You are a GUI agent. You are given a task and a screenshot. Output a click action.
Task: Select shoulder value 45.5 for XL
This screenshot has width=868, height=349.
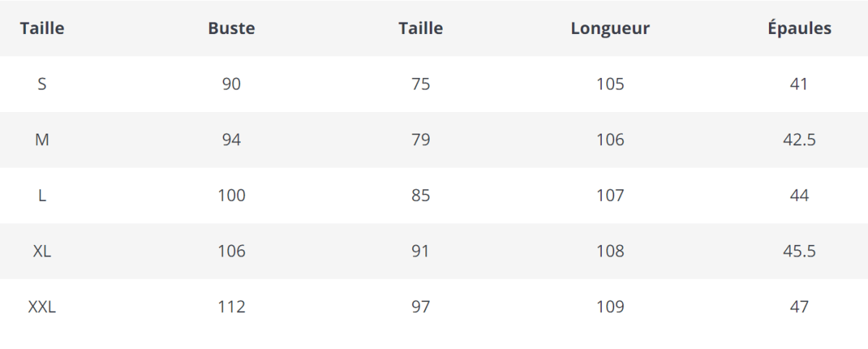coord(799,251)
